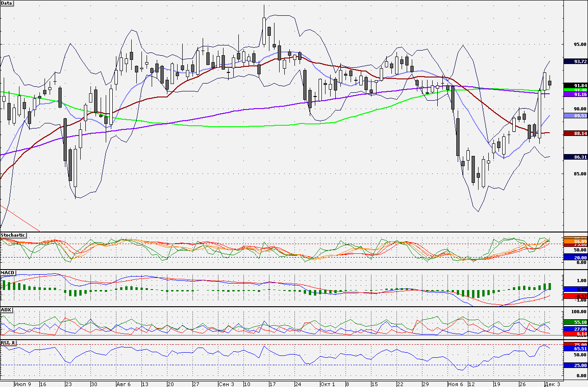
Task: Click the blue 25.00 RSI level tag
Action: (x=575, y=365)
